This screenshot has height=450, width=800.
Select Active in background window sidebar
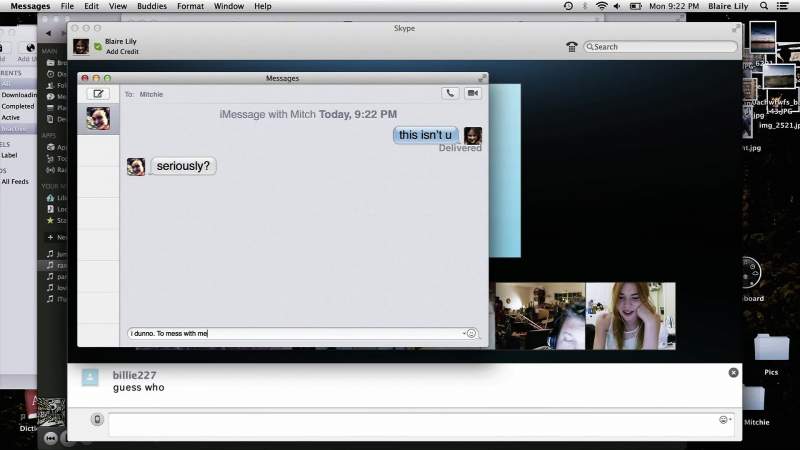tap(10, 117)
